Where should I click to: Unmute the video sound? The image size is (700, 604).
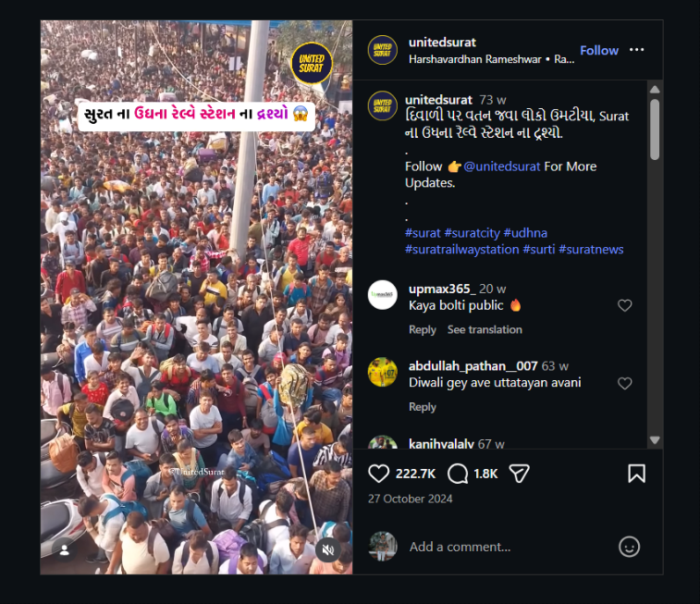coord(327,549)
